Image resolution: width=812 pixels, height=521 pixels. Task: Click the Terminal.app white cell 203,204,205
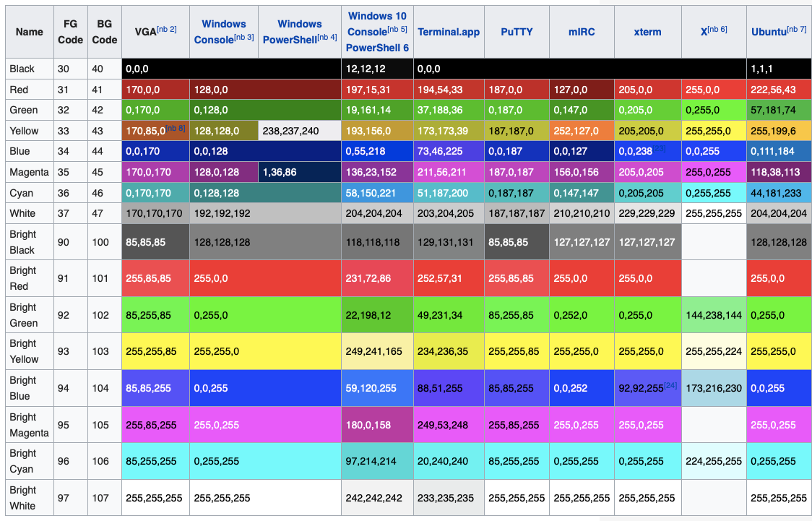(x=449, y=213)
